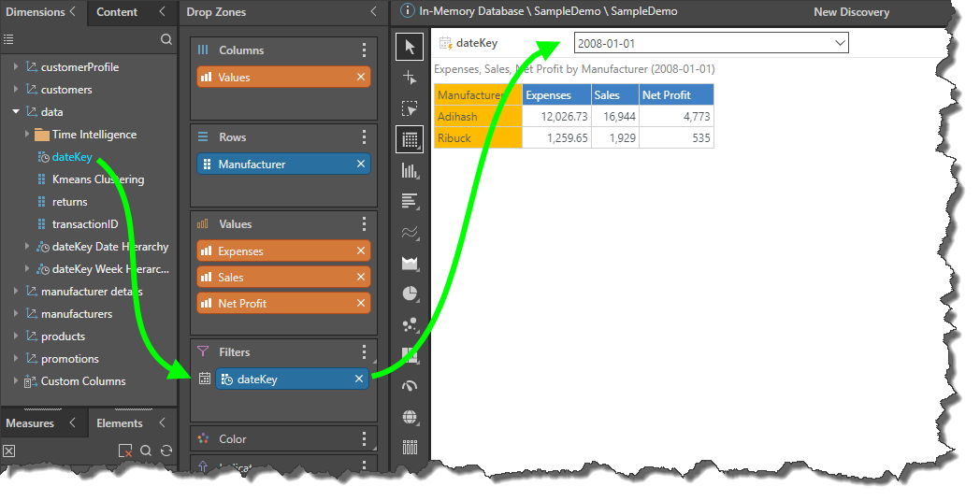Choose the grid/matrix visualization icon

(x=409, y=139)
